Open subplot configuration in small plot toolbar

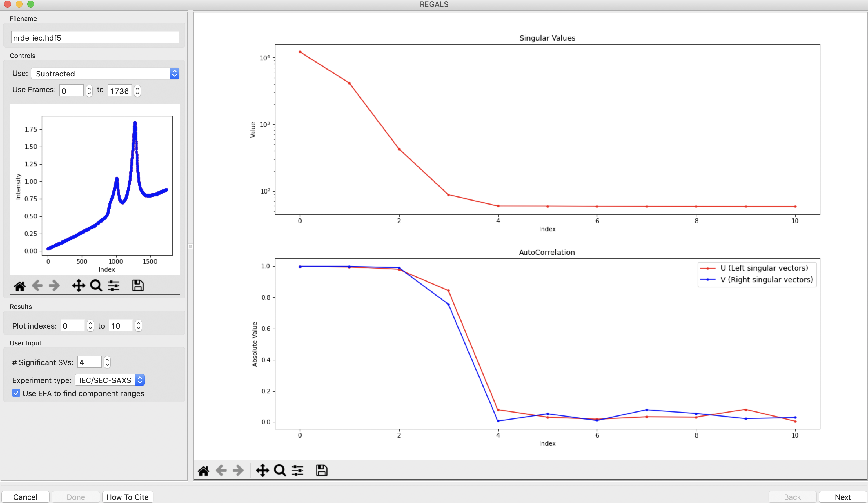click(114, 286)
